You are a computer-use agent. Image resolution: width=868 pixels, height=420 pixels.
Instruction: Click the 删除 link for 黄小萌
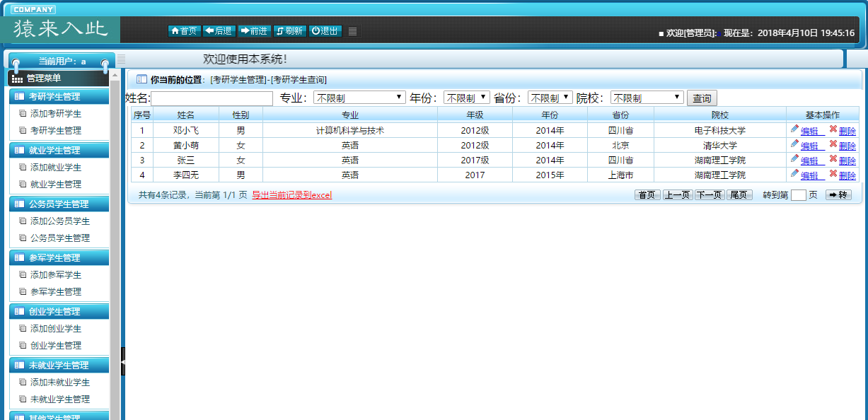(847, 146)
